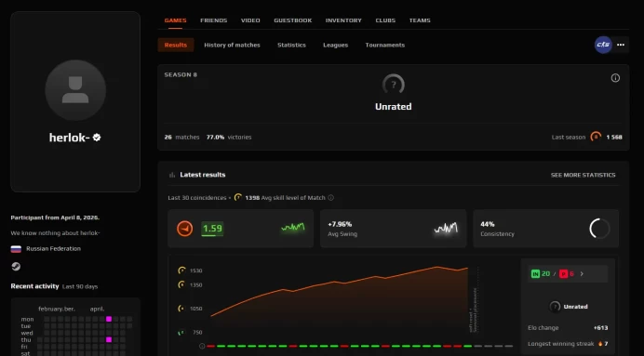Click the +613 Elo change value

point(600,328)
